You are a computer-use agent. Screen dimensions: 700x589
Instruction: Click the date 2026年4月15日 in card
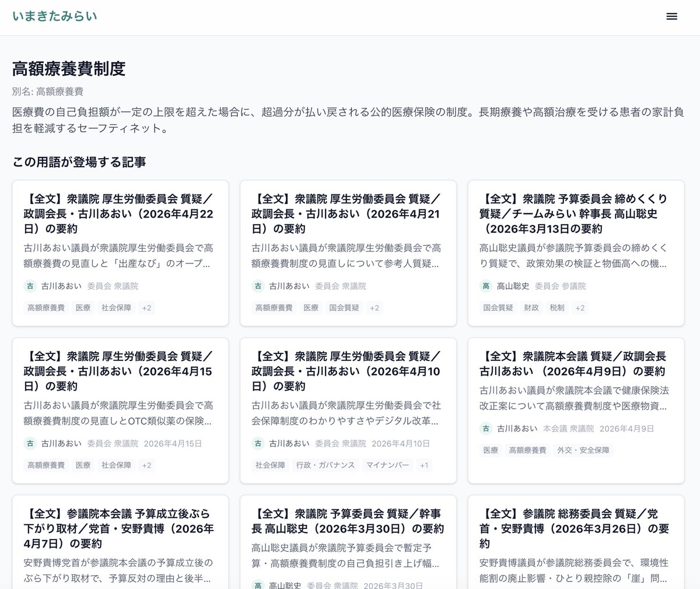[173, 443]
